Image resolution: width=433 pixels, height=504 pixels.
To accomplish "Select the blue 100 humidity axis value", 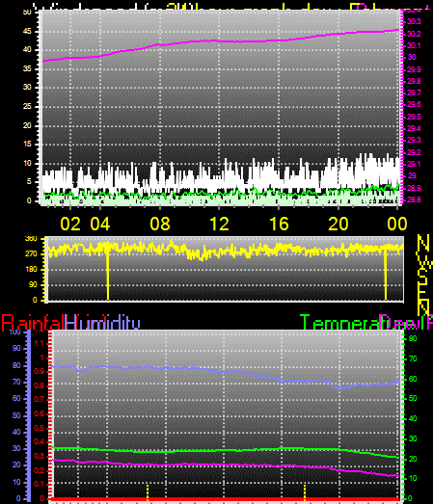I will (15, 332).
